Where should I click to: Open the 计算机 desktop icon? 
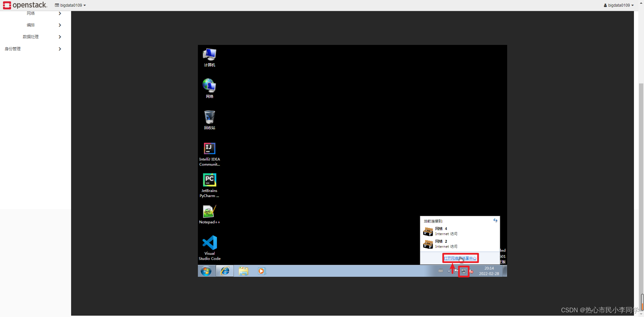coord(210,58)
